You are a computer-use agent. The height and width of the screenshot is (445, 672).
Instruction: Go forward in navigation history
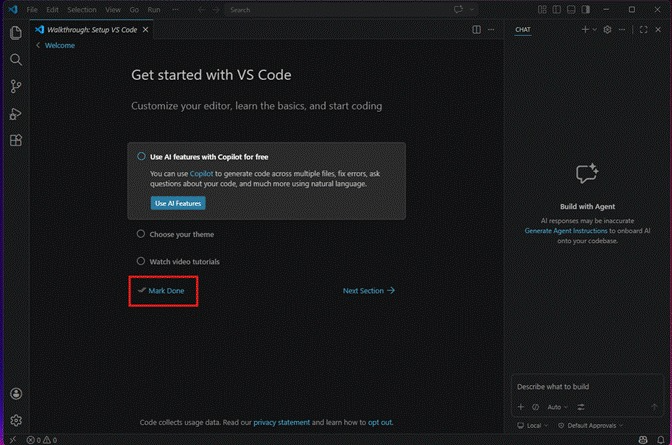click(x=216, y=9)
